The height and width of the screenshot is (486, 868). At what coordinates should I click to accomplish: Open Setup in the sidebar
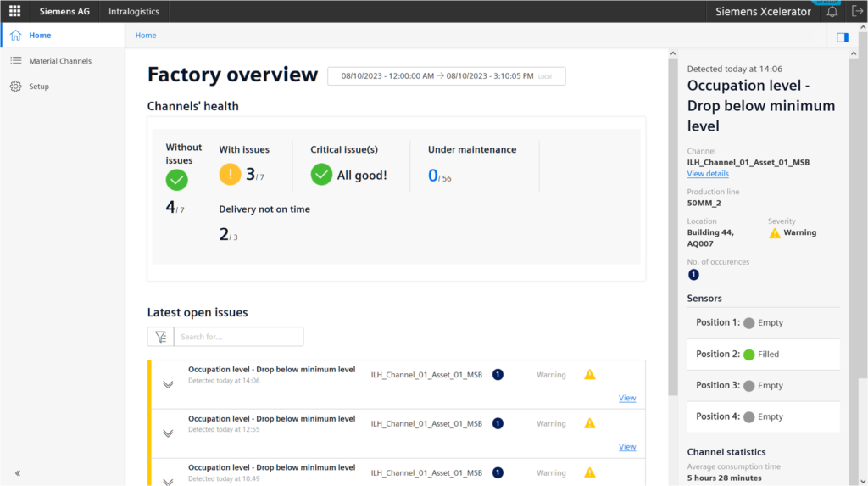[63, 87]
